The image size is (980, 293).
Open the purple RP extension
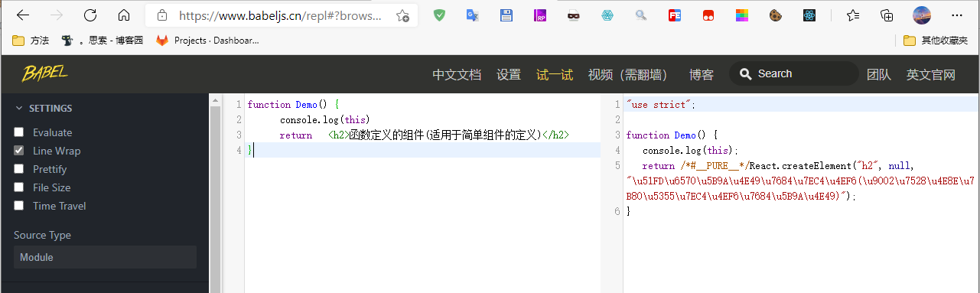pyautogui.click(x=540, y=15)
